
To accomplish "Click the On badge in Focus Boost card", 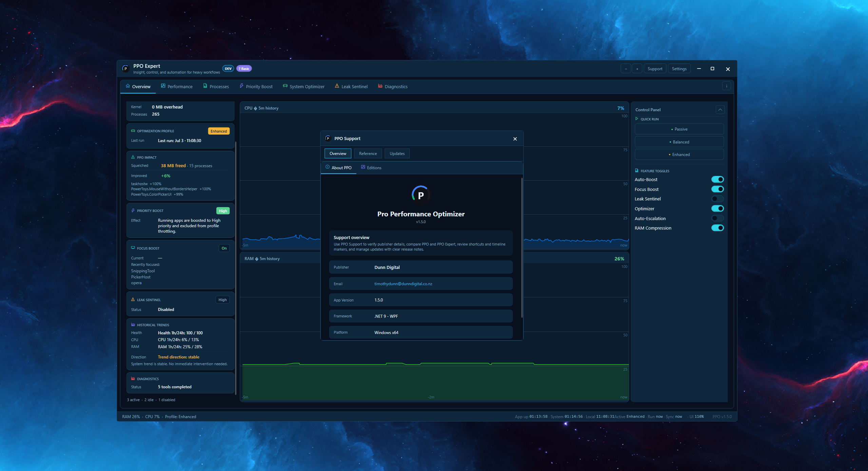I will tap(224, 248).
